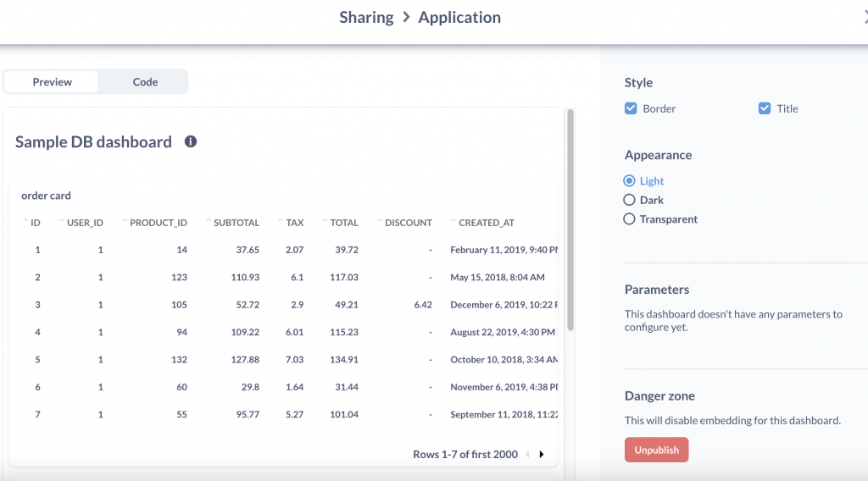This screenshot has height=481, width=868.
Task: Go to next page of rows
Action: pyautogui.click(x=542, y=455)
